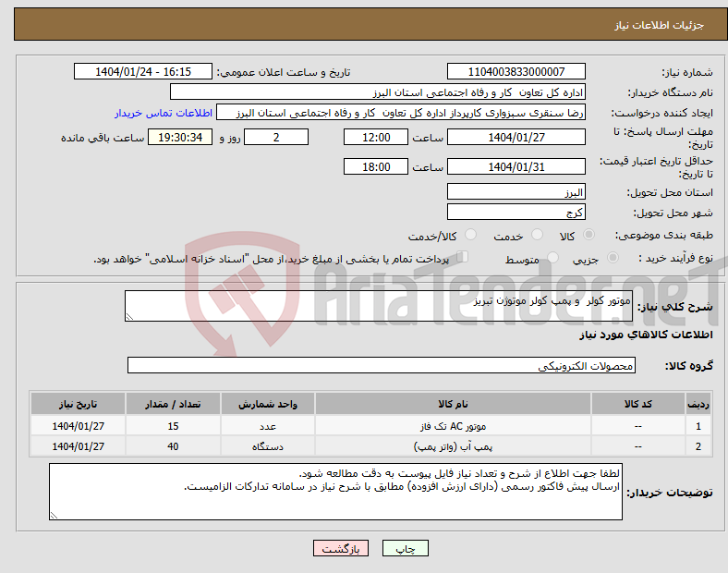Click the response deadline date 1404/01/27 field
The height and width of the screenshot is (573, 728).
[x=516, y=137]
